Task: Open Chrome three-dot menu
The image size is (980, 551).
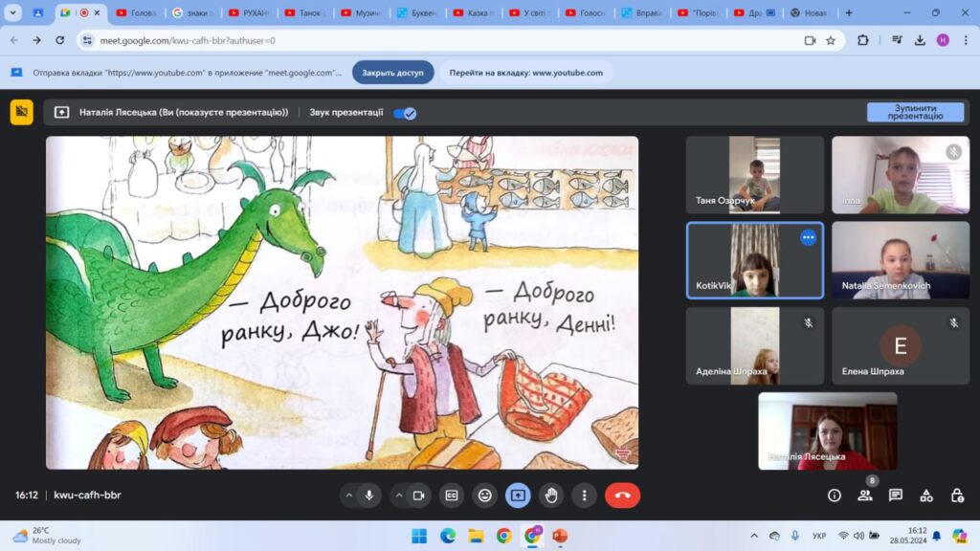Action: (x=966, y=40)
